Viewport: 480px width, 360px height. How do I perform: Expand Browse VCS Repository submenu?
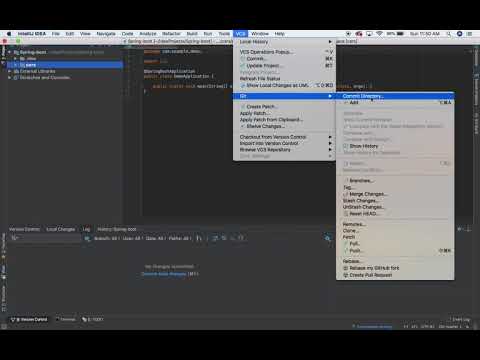point(284,150)
